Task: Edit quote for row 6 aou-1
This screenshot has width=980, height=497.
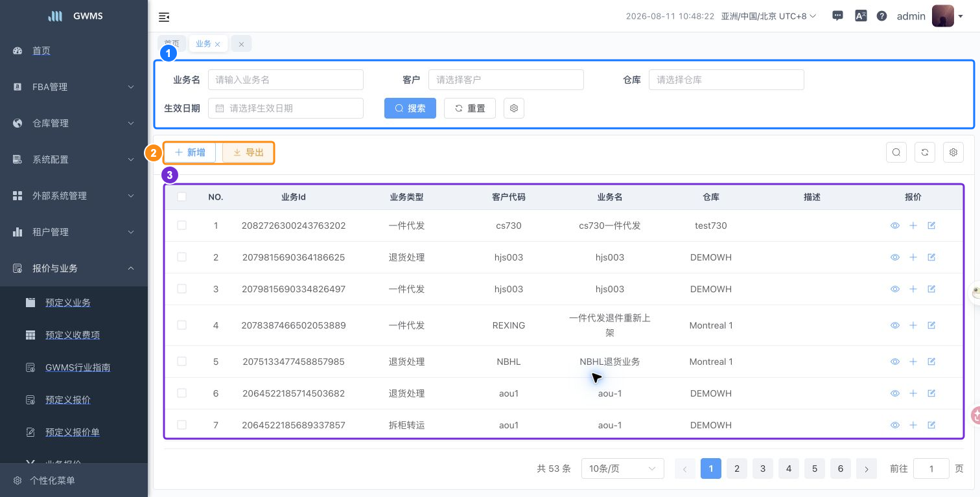Action: [931, 393]
